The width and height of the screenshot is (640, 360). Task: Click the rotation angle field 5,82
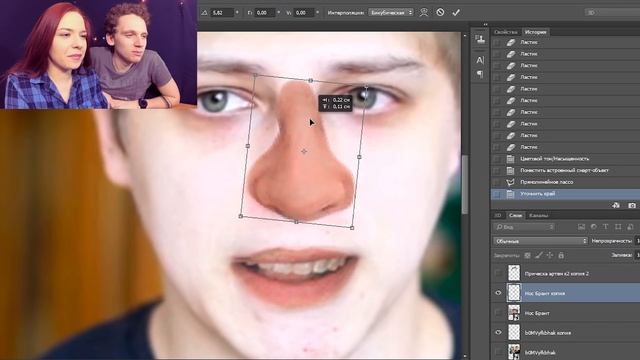point(222,13)
